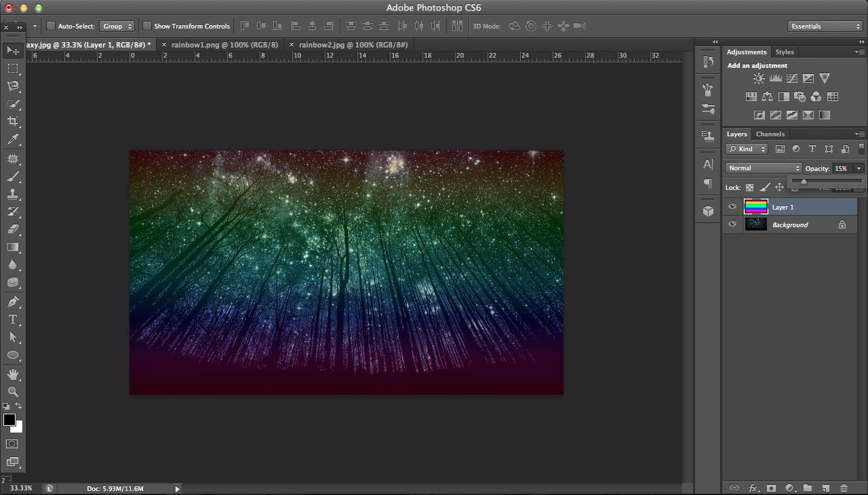Toggle the layer filtering switch
868x495 pixels.
[862, 148]
